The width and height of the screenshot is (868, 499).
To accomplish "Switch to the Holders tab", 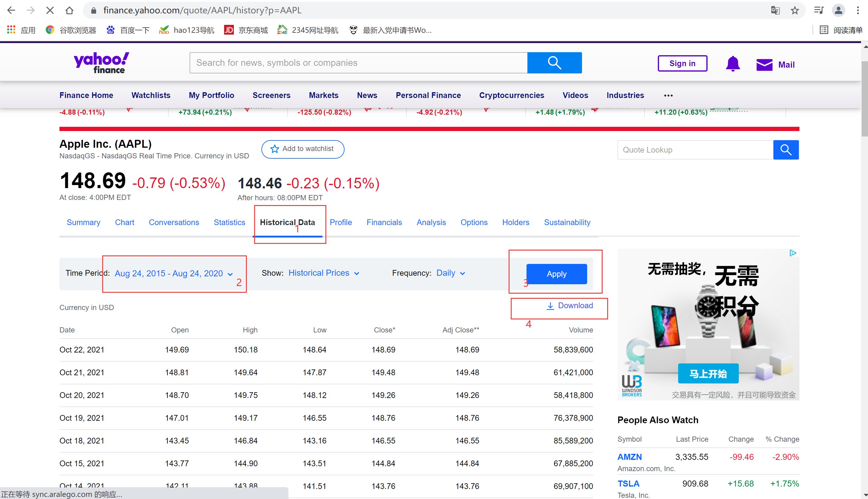I will tap(516, 222).
